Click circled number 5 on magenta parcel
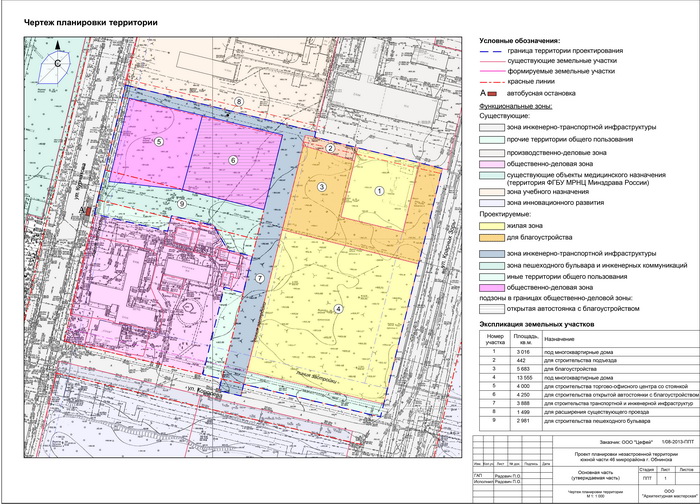 [x=158, y=143]
